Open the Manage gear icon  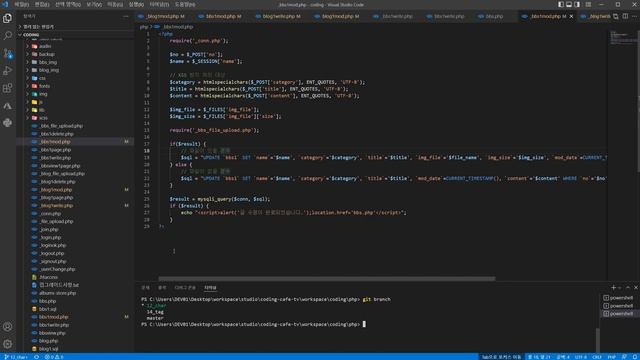[x=7, y=344]
